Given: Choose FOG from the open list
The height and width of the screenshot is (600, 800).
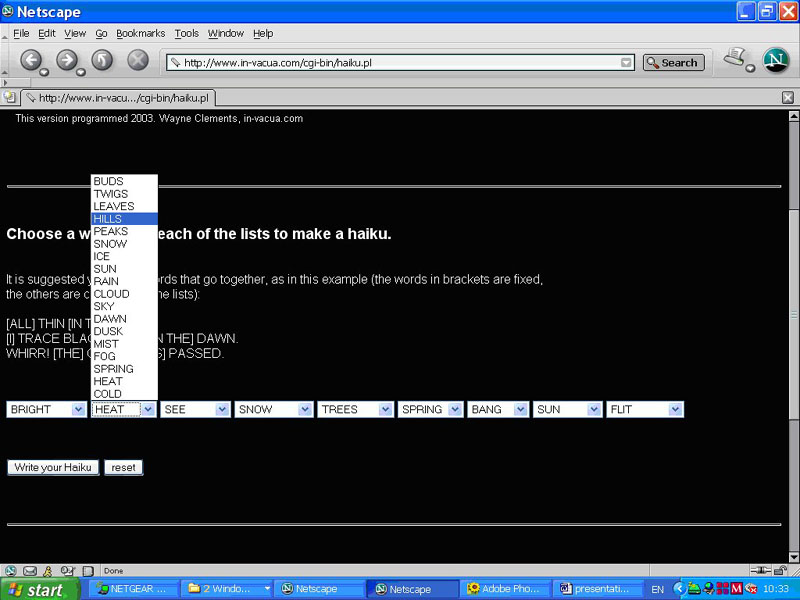Looking at the screenshot, I should (124, 356).
